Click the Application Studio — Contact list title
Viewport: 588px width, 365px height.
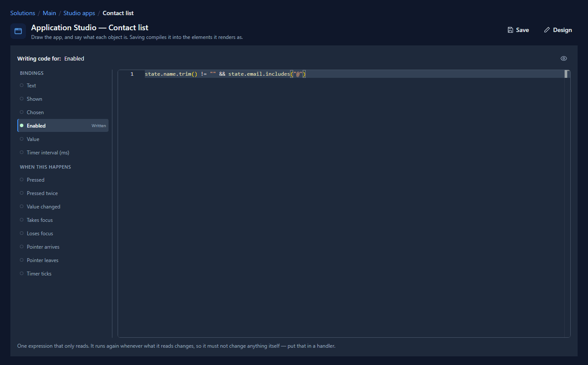click(x=89, y=28)
